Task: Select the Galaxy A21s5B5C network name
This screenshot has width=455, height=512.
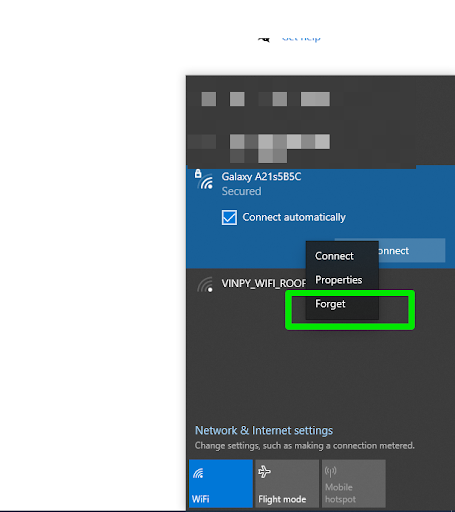Action: 261,177
